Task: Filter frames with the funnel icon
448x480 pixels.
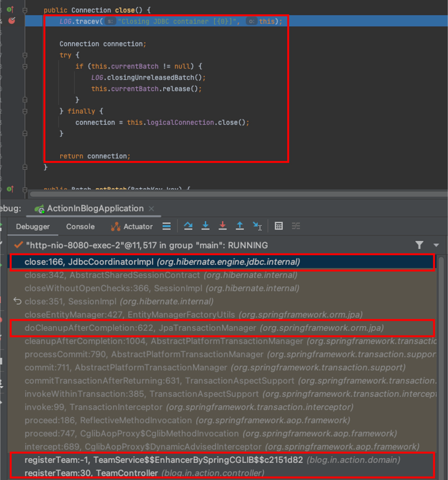Action: tap(419, 245)
